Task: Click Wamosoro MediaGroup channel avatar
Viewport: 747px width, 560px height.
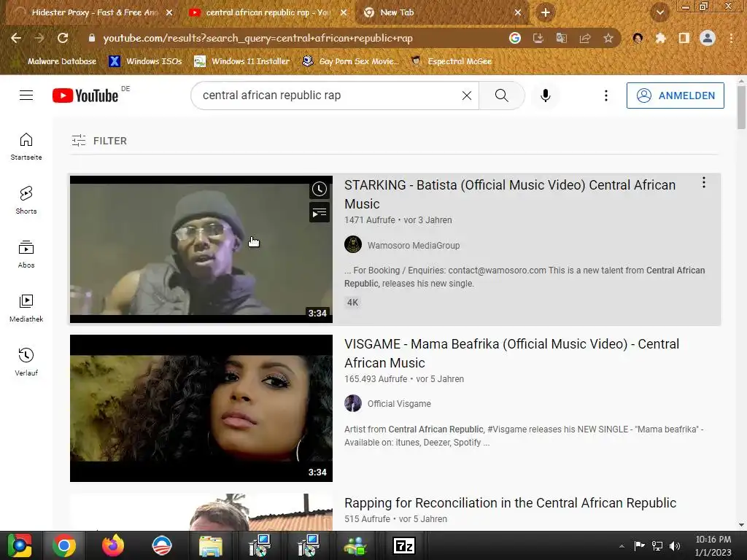Action: coord(353,245)
